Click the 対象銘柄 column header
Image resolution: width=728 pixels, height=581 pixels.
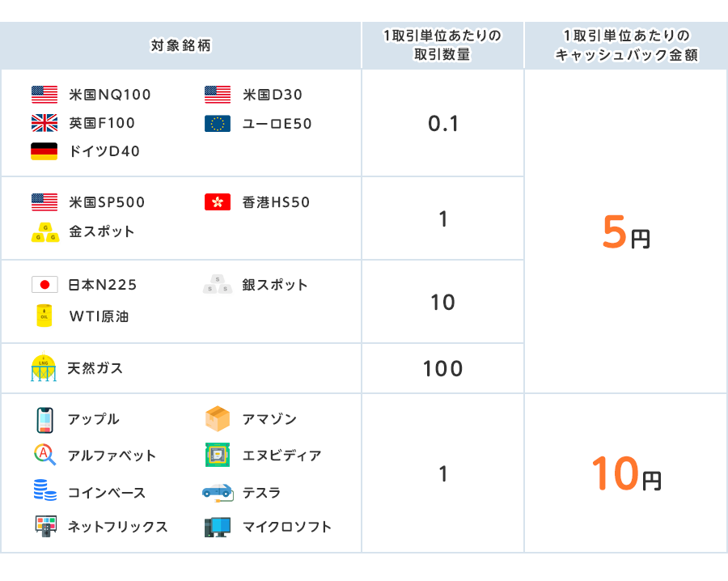[x=180, y=45]
